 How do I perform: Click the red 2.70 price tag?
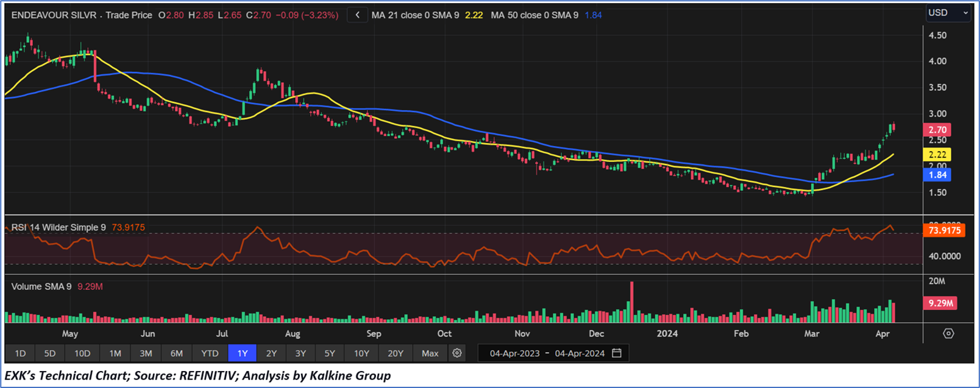[937, 130]
